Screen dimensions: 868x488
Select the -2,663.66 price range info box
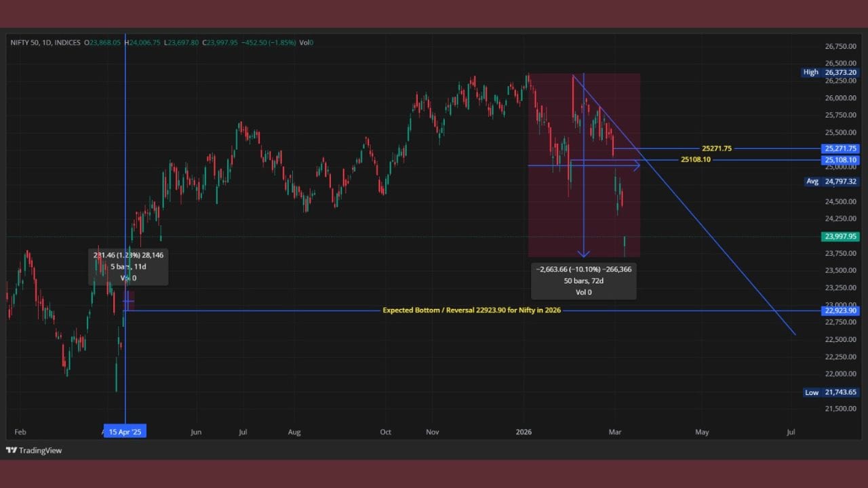[583, 281]
